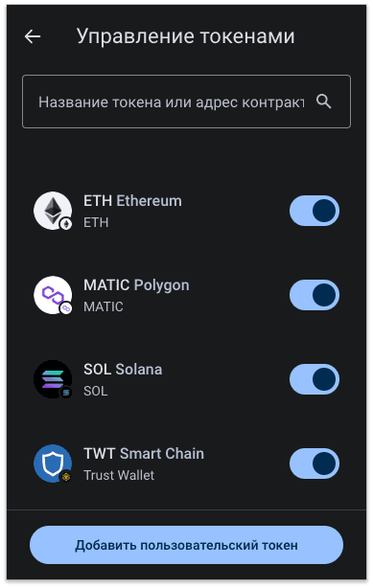Image resolution: width=373 pixels, height=588 pixels.
Task: Click the small Polygon network badge on MATIC
Action: (x=66, y=308)
